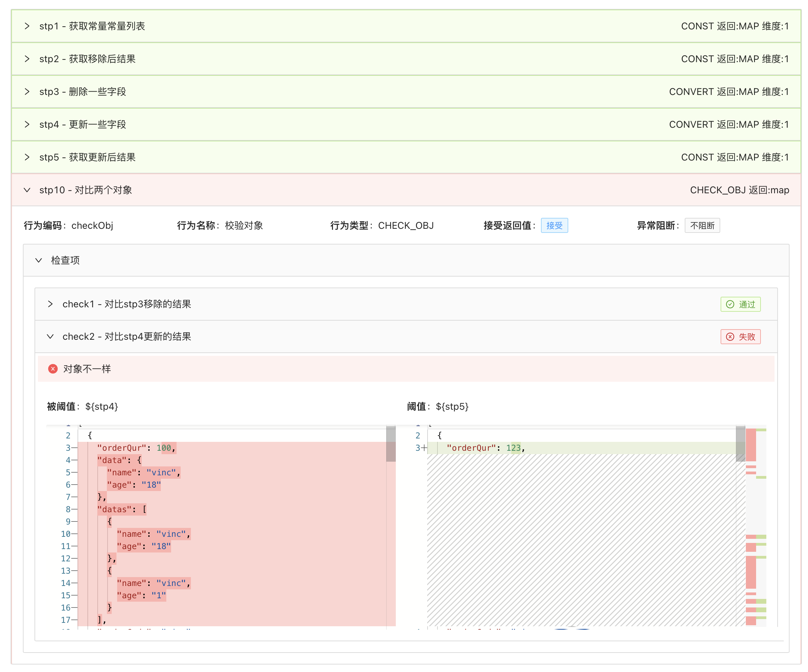
Task: Expand the stp1 step row chevron
Action: point(27,26)
